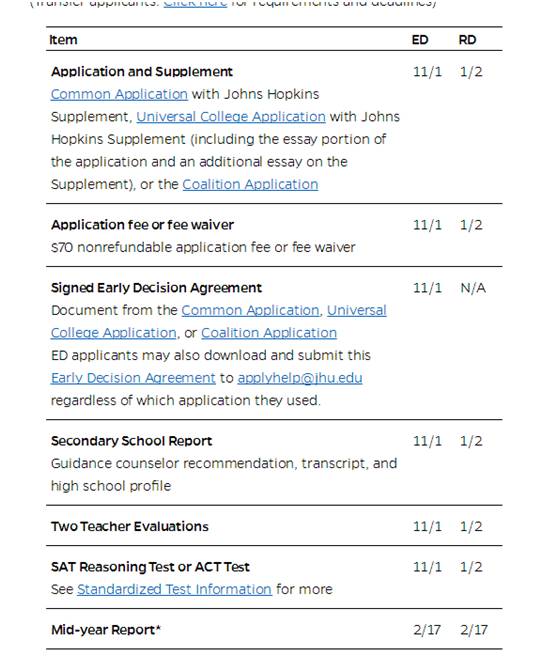Select the Application and Supplement heading
Screen dimensions: 558x658
(142, 72)
